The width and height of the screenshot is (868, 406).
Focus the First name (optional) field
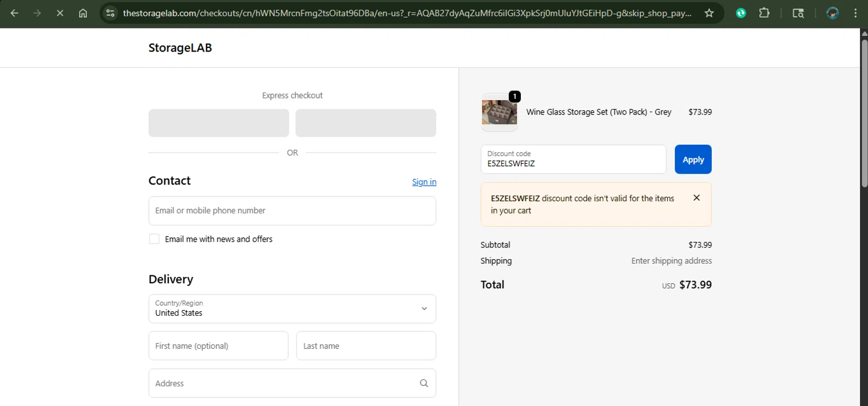point(218,346)
